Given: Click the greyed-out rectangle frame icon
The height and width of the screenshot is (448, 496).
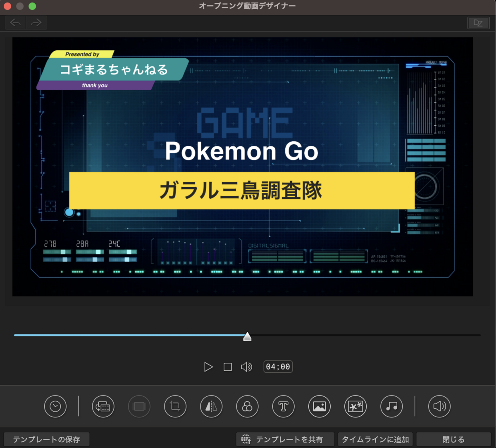Looking at the screenshot, I should click(139, 406).
